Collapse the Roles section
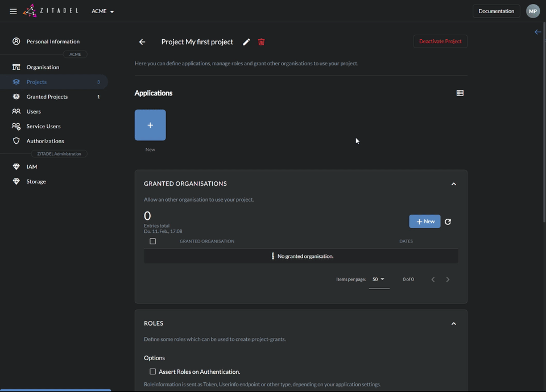 [x=453, y=324]
